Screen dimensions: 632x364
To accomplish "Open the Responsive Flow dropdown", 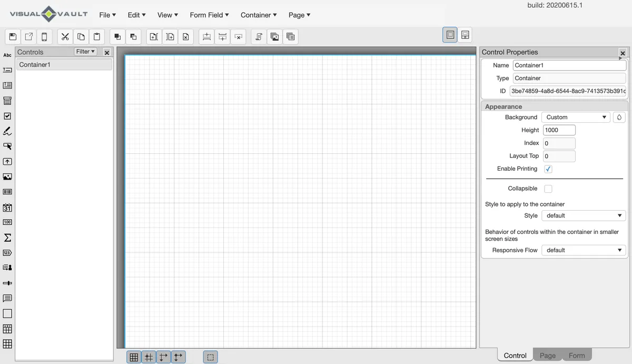I will pos(583,250).
